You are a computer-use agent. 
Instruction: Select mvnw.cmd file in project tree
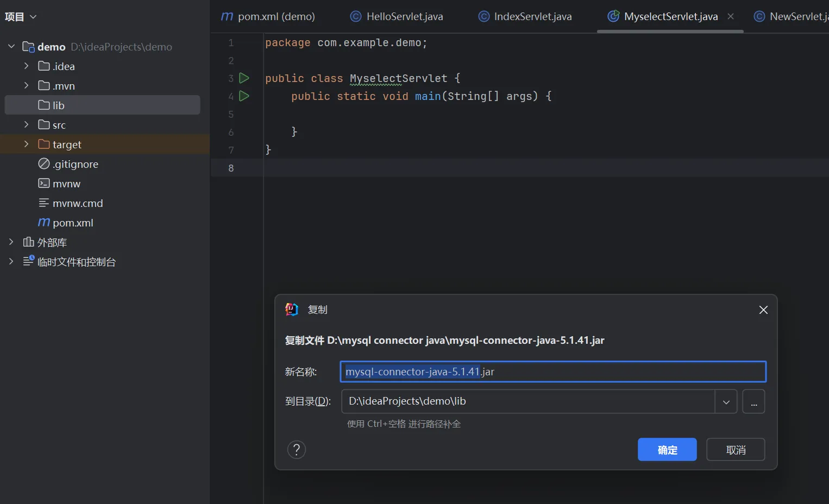pos(78,203)
